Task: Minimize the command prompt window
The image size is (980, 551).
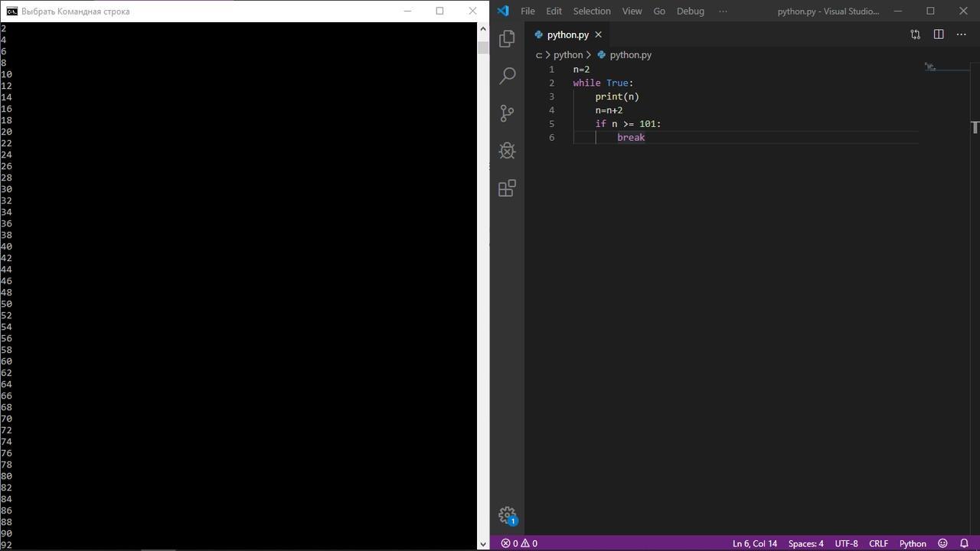Action: (x=407, y=11)
